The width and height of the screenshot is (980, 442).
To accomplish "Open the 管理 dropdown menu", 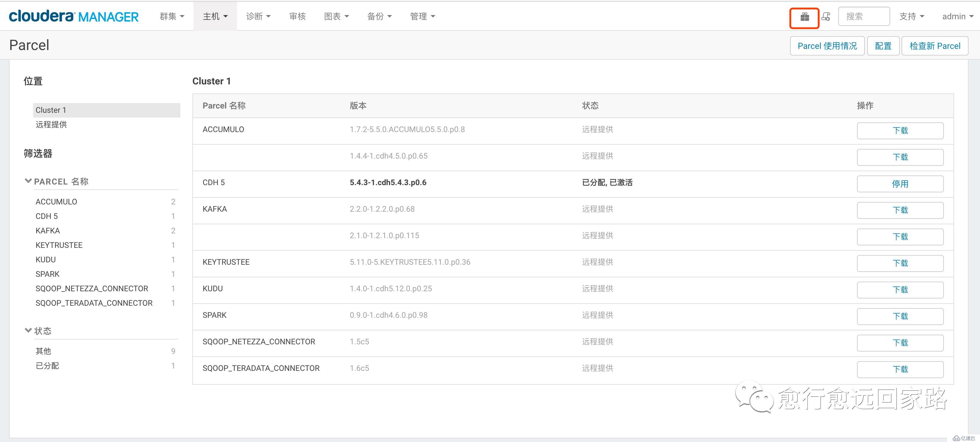I will 423,16.
